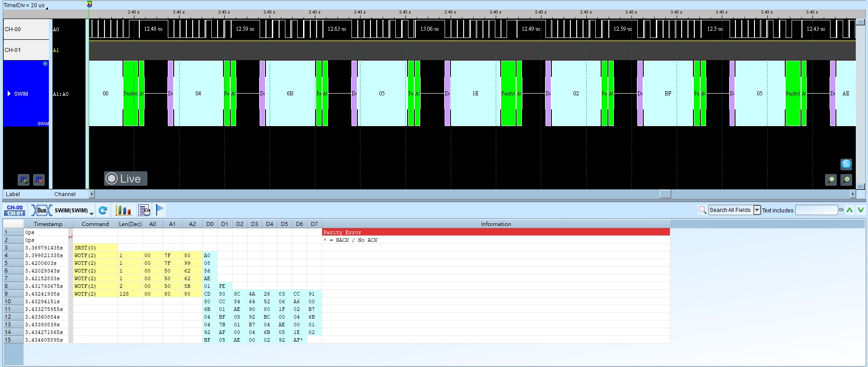Open the bar chart statistics icon
The image size is (868, 367).
coord(123,210)
